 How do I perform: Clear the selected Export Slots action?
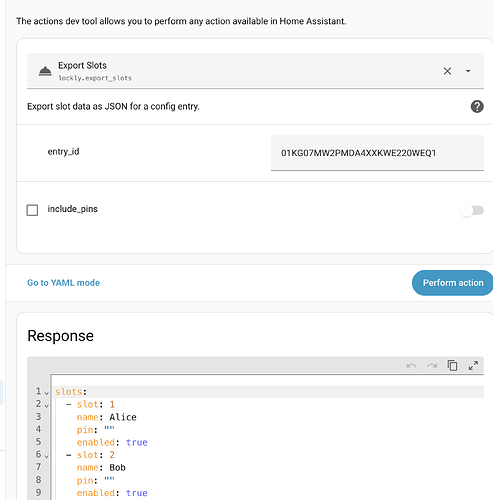tap(447, 71)
